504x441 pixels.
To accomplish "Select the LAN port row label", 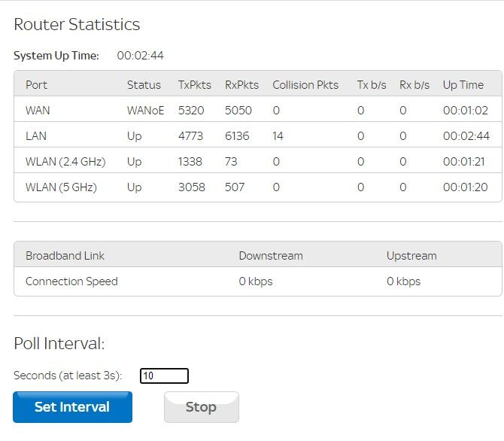I will pyautogui.click(x=36, y=136).
